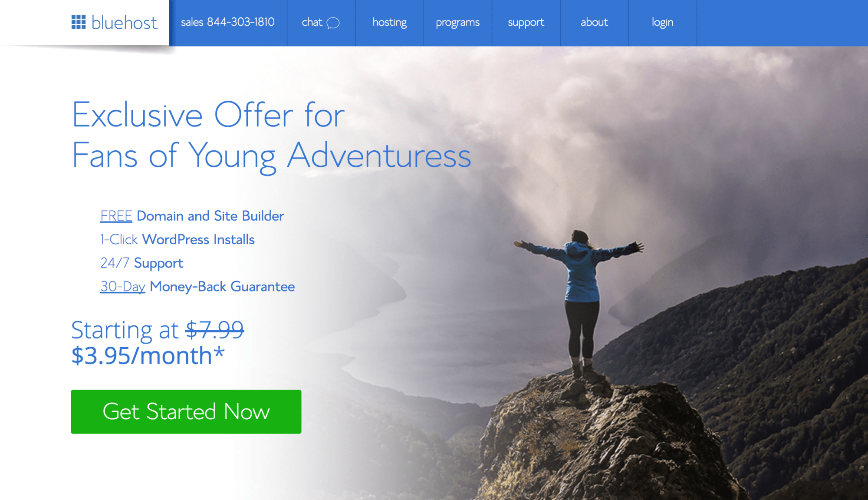Screen dimensions: 868x500
Task: Click the crossed-out $7.99 price
Action: (x=214, y=330)
